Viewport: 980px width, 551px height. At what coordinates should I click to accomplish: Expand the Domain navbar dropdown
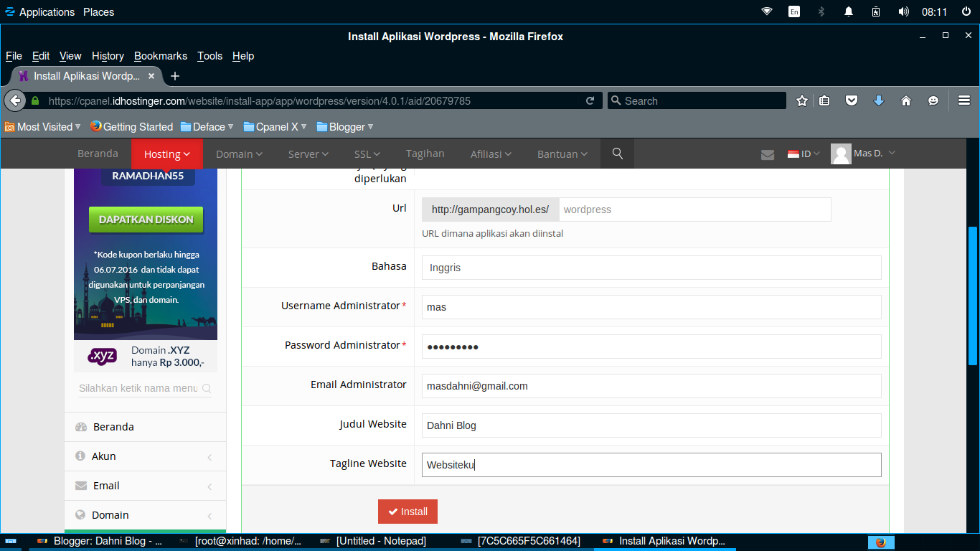click(x=239, y=154)
